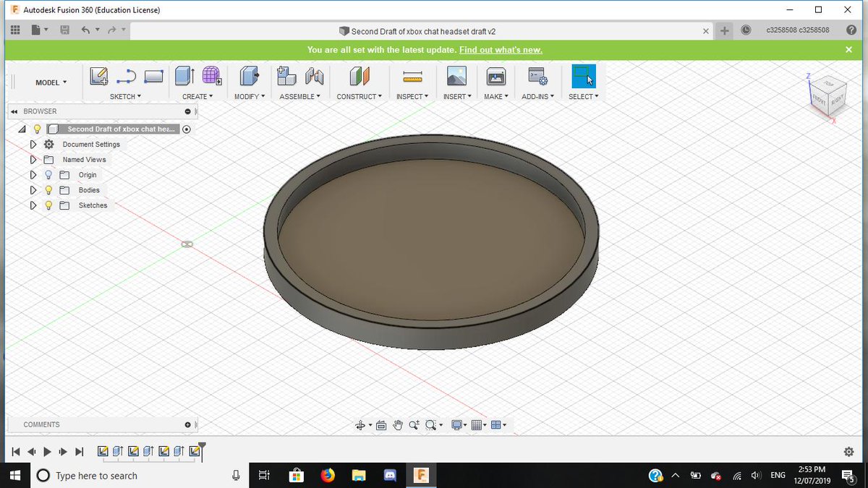Expand the Named Views node

pyautogui.click(x=33, y=160)
